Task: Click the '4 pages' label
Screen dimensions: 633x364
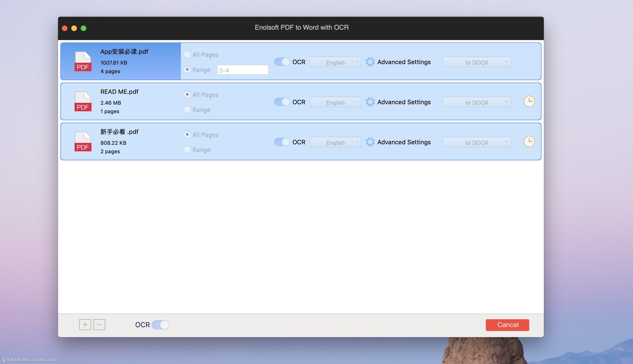Action: (110, 71)
